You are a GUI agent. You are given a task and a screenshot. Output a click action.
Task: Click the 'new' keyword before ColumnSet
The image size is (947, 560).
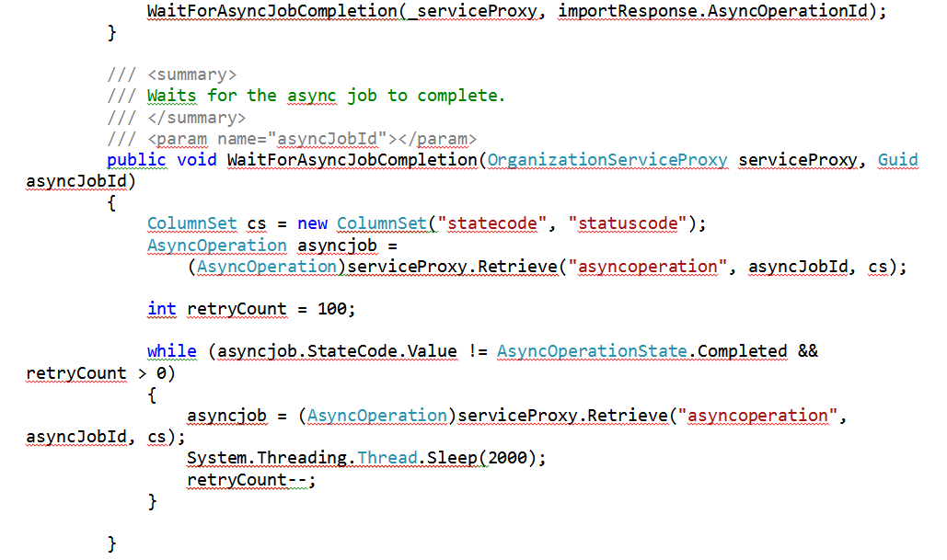(x=311, y=224)
